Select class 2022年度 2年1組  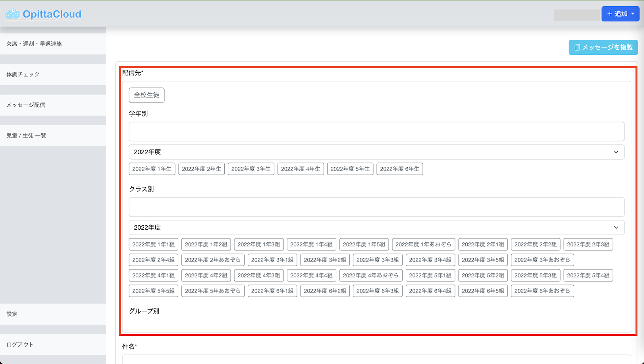click(x=483, y=244)
